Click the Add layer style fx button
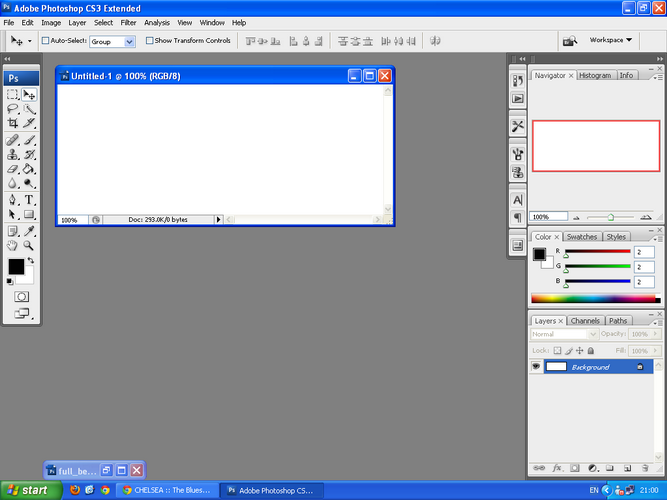The image size is (667, 500). 557,468
